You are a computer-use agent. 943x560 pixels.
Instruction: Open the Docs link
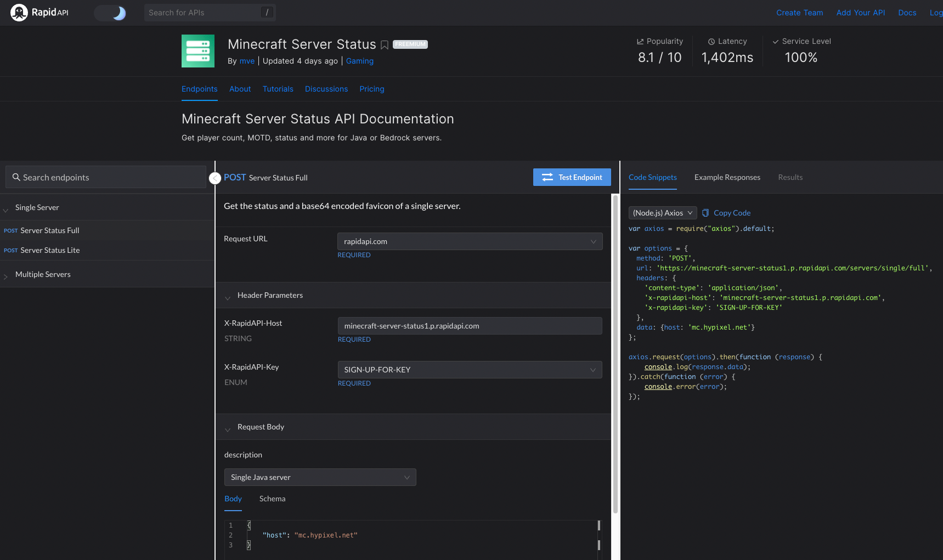pos(907,13)
